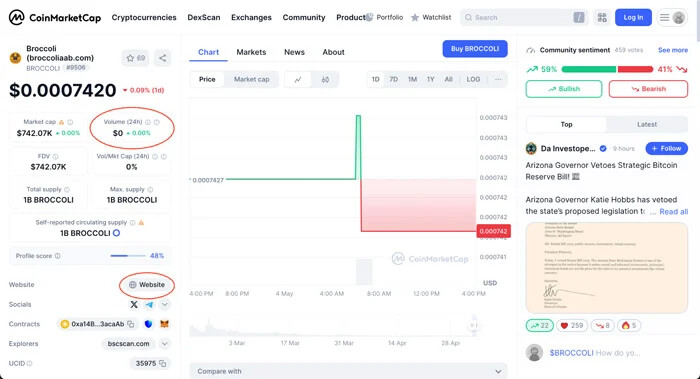Open bscscan.com explorer link
The width and height of the screenshot is (700, 379).
[x=129, y=344]
